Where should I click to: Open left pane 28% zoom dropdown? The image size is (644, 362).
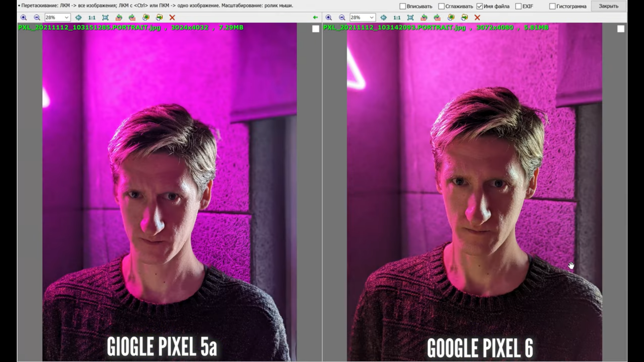coord(66,17)
